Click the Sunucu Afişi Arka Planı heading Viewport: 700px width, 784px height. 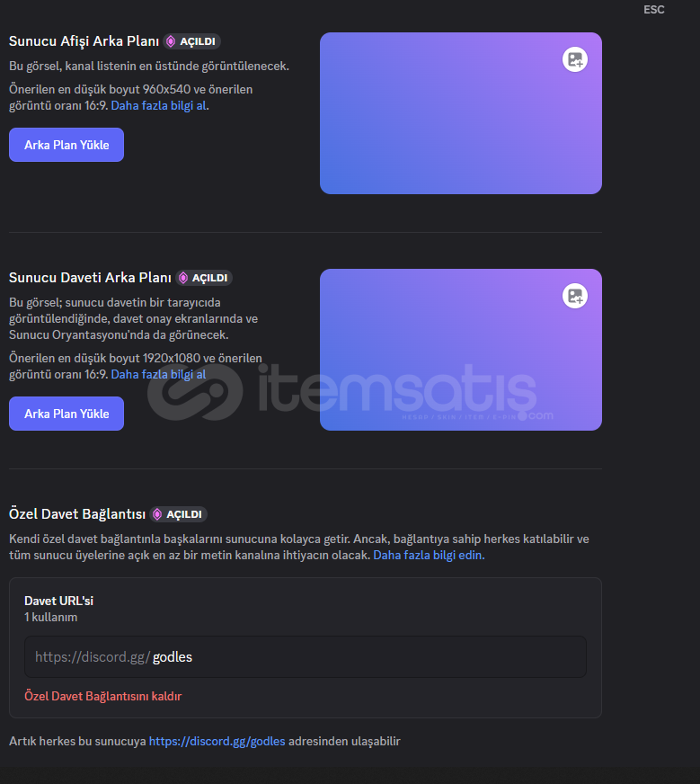(84, 41)
